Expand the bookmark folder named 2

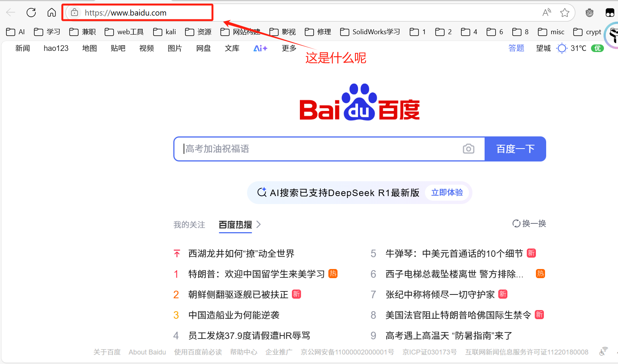click(444, 32)
